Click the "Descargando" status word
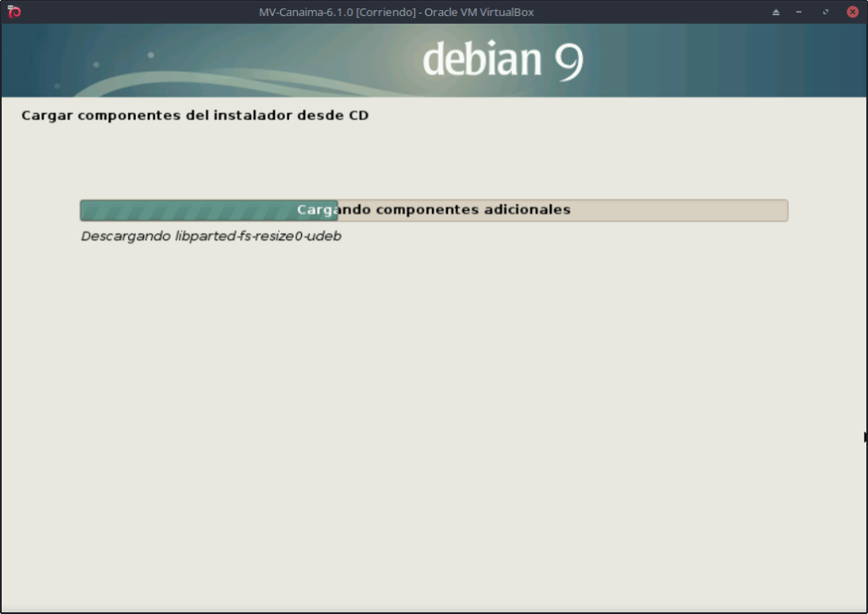 tap(126, 236)
